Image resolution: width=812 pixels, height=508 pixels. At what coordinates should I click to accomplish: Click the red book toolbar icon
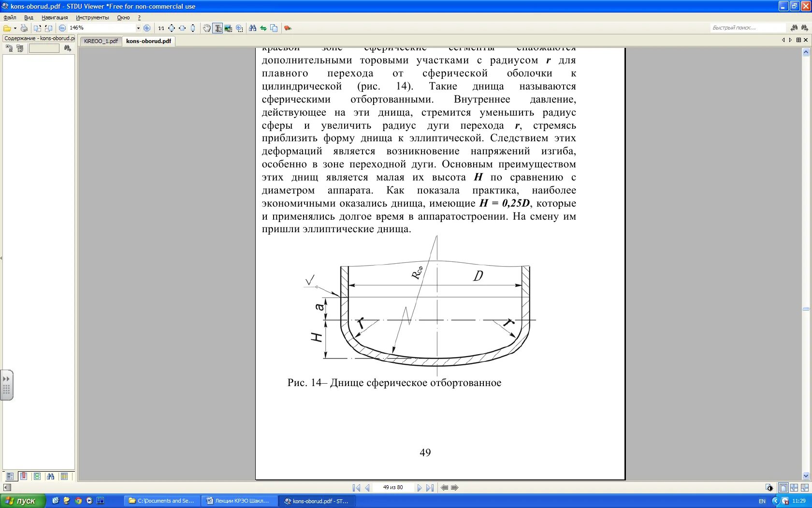coord(288,28)
